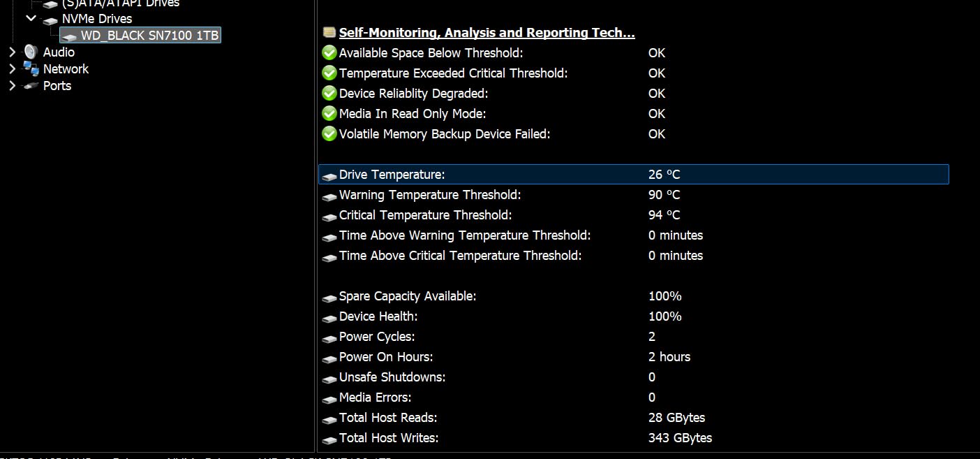Click the WD_BLACK SN7100 drive icon
This screenshot has width=980, height=459.
click(69, 36)
